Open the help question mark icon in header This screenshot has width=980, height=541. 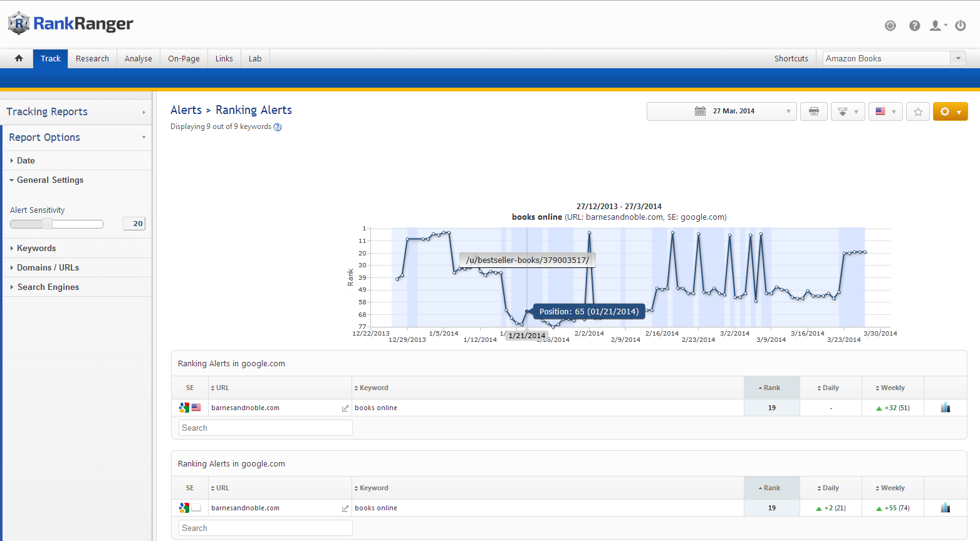914,26
